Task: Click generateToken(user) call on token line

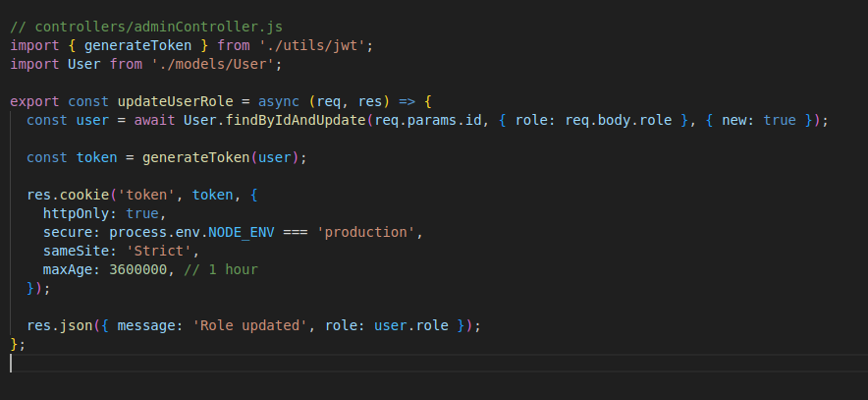Action: [x=220, y=158]
